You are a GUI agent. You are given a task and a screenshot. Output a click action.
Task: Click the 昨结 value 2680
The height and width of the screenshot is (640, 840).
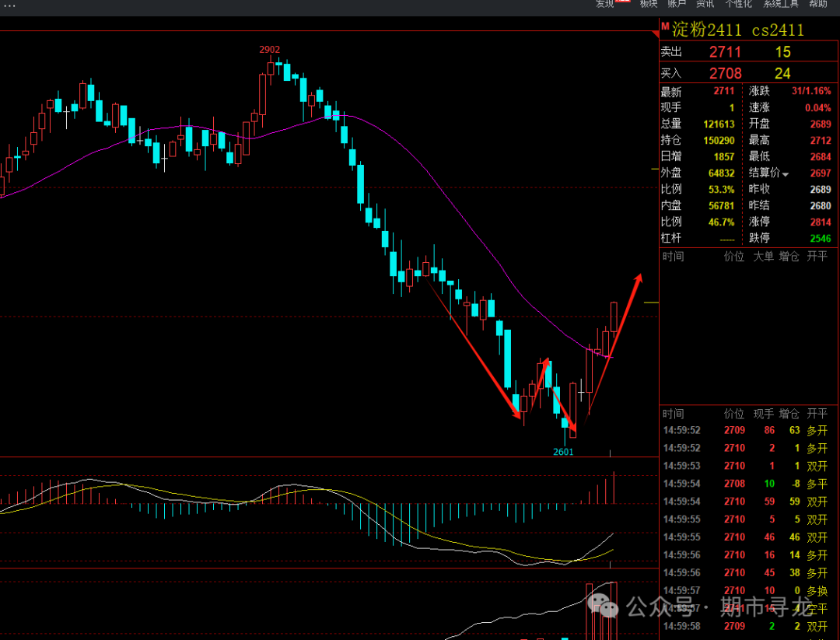pyautogui.click(x=821, y=205)
